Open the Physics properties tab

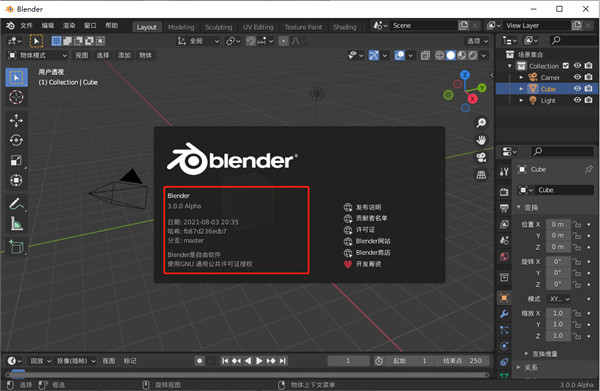click(504, 346)
